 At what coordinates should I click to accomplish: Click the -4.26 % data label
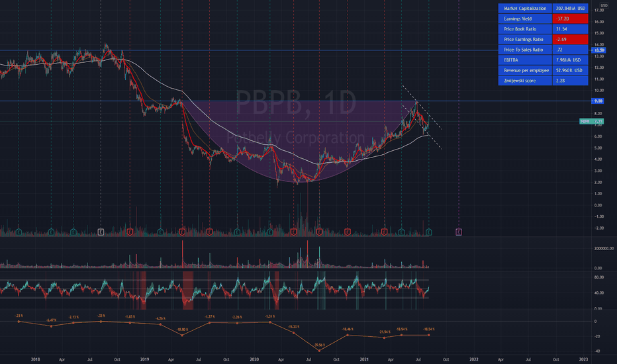point(160,318)
